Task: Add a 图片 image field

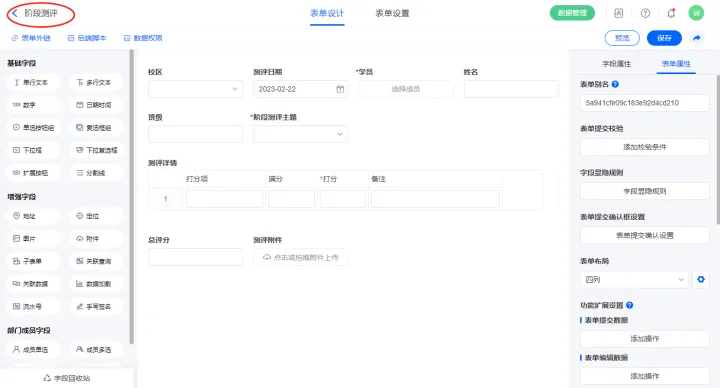Action: point(33,239)
